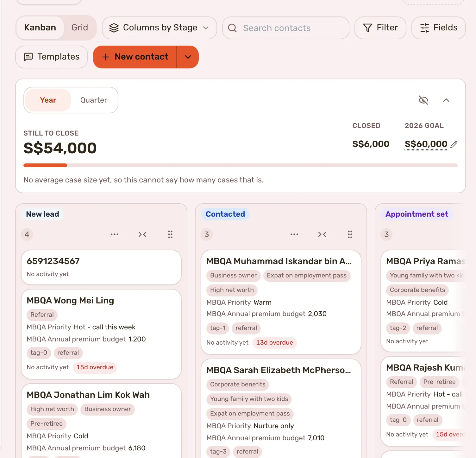The height and width of the screenshot is (458, 476).
Task: Open MBQA Wong Mei Ling card
Action: (101, 334)
